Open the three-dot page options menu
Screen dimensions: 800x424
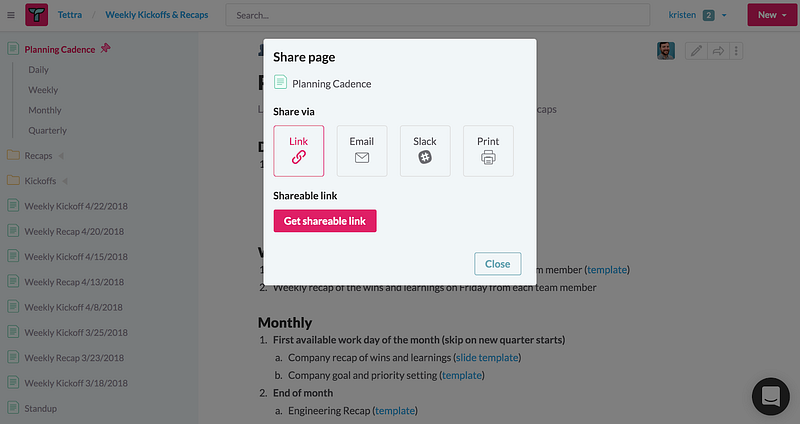(736, 51)
